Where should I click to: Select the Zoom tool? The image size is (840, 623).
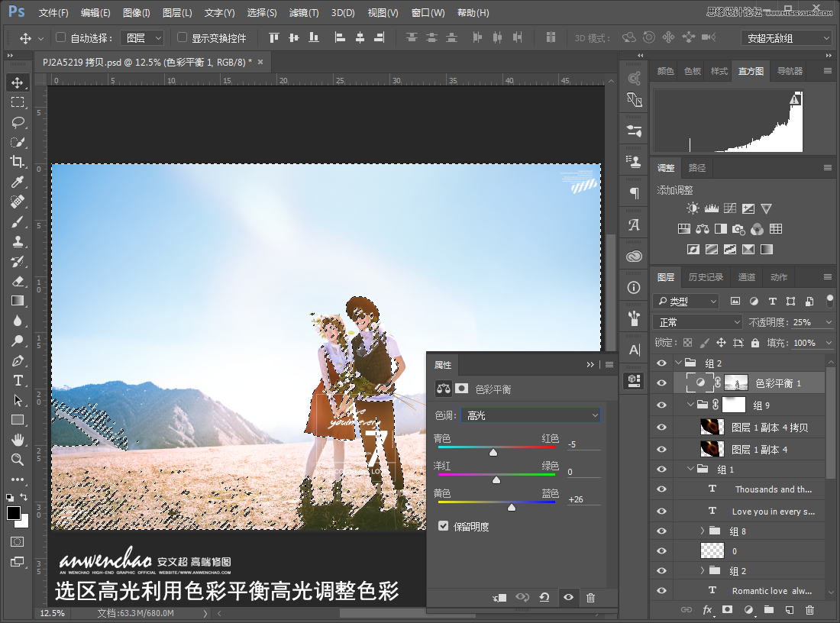(17, 460)
